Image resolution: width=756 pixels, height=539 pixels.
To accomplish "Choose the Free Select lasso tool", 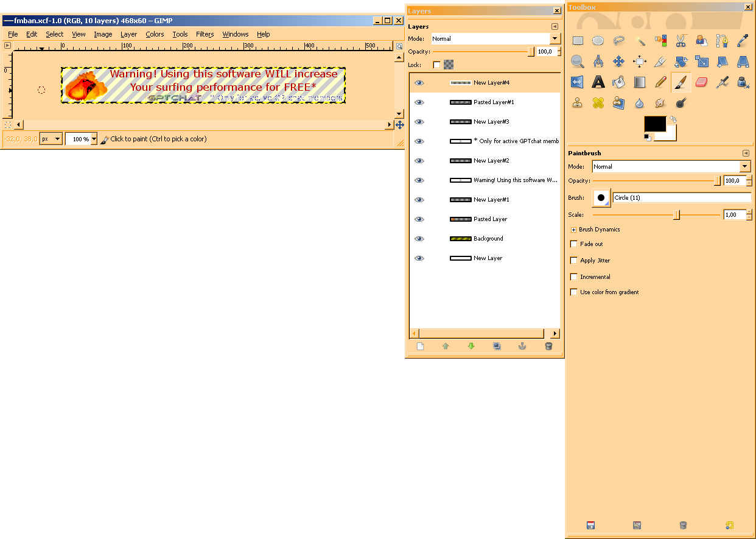I will [619, 41].
